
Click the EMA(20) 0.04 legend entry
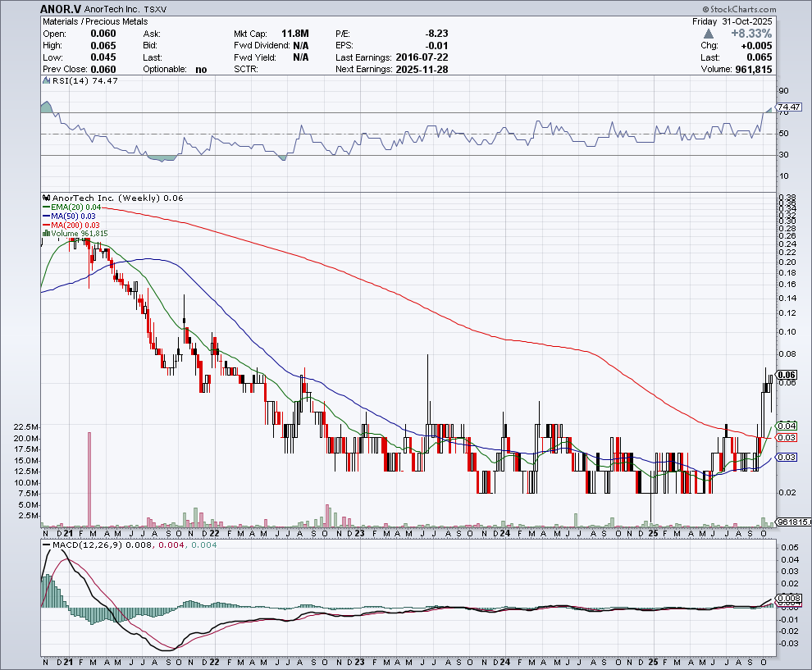75,207
